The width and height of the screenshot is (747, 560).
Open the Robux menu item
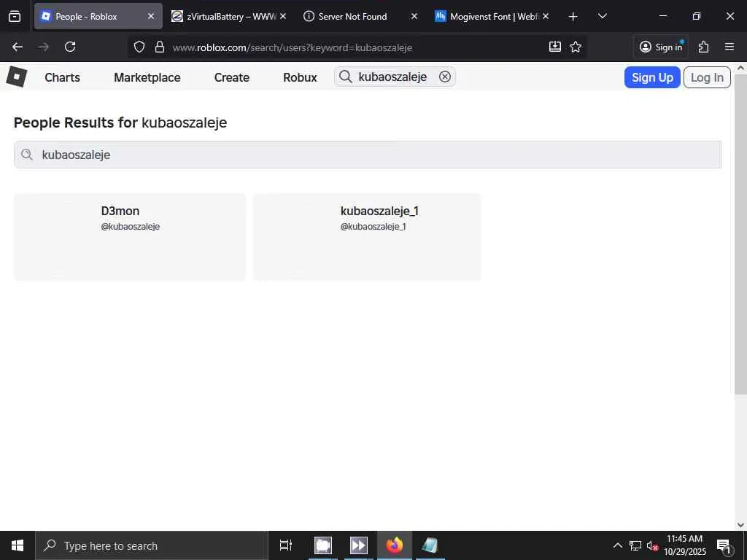(x=300, y=77)
